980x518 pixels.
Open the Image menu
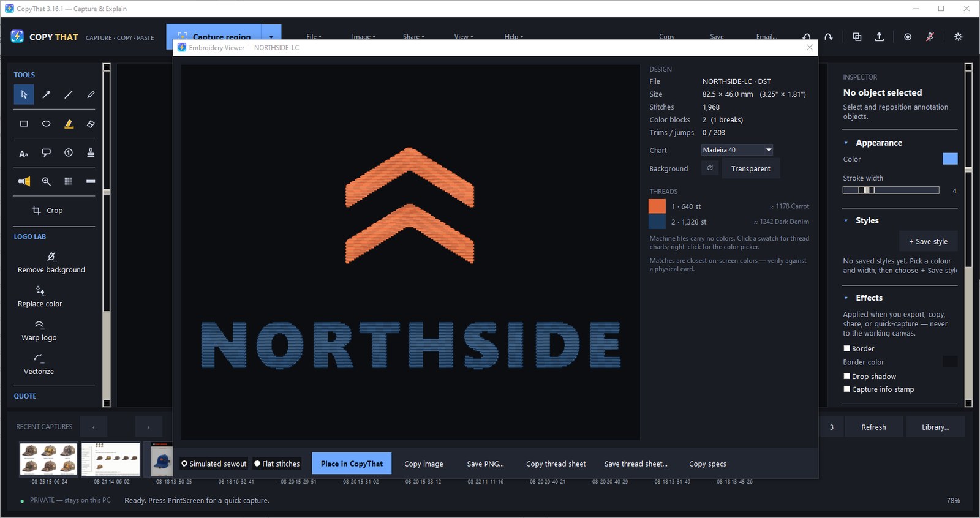[363, 37]
